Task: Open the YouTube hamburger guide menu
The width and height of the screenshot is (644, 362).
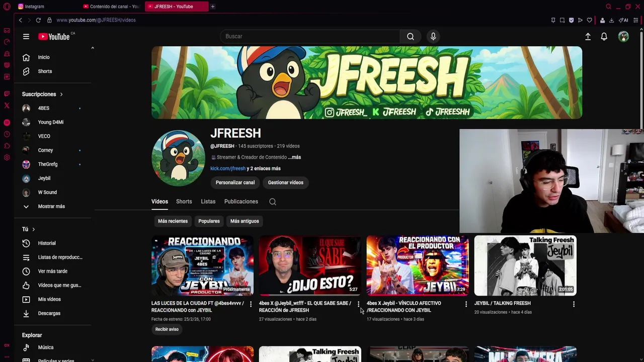Action: 26,36
